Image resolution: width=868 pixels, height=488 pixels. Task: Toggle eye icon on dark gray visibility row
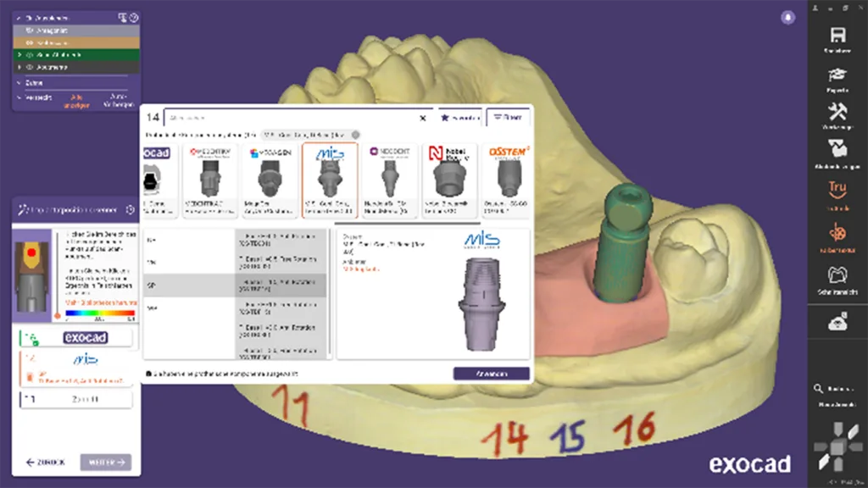pos(30,67)
